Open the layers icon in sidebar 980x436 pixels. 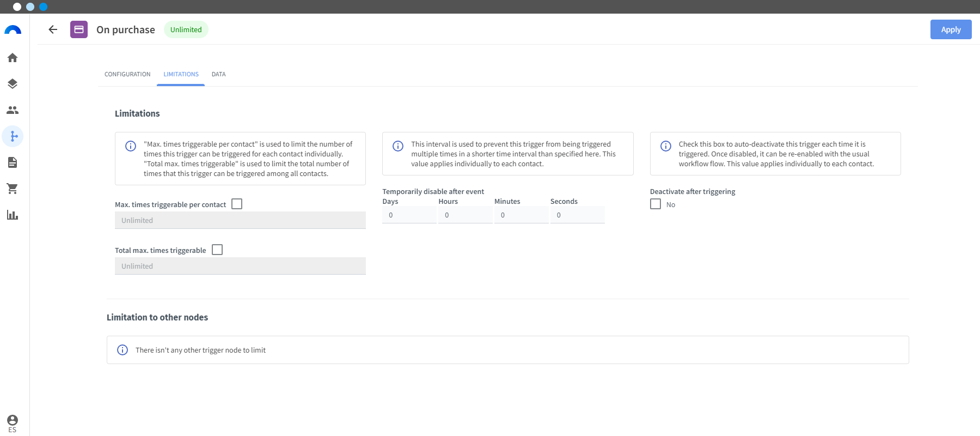pos(13,84)
